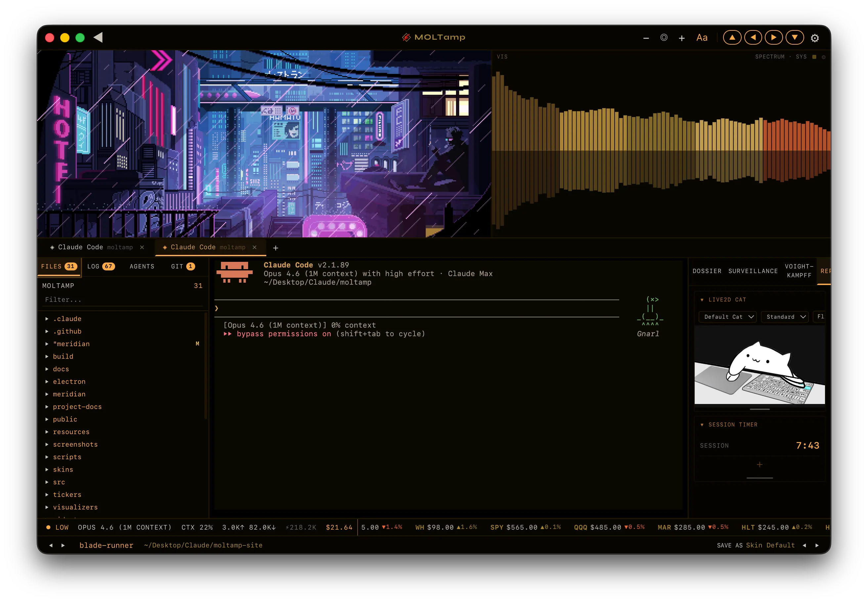Screen dimensions: 868x603
Task: Click the terminal prompt input line
Action: 416,308
